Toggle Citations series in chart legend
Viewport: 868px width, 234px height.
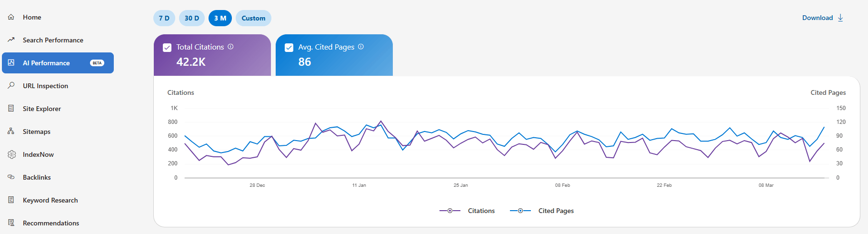point(467,211)
